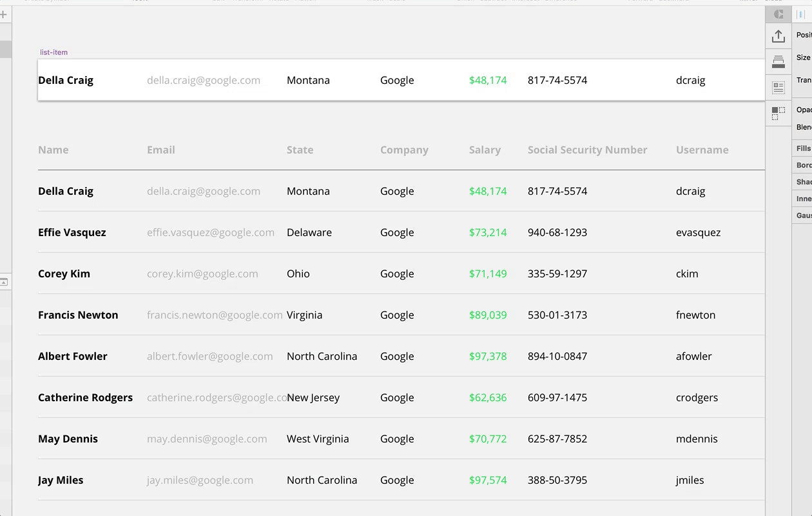812x516 pixels.
Task: Select the fnewton username cell
Action: click(696, 315)
